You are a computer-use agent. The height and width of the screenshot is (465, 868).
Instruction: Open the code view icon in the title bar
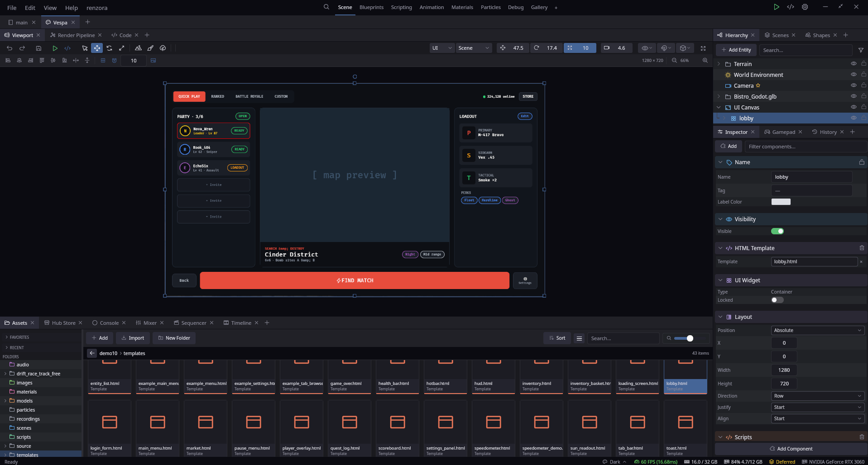coord(791,7)
